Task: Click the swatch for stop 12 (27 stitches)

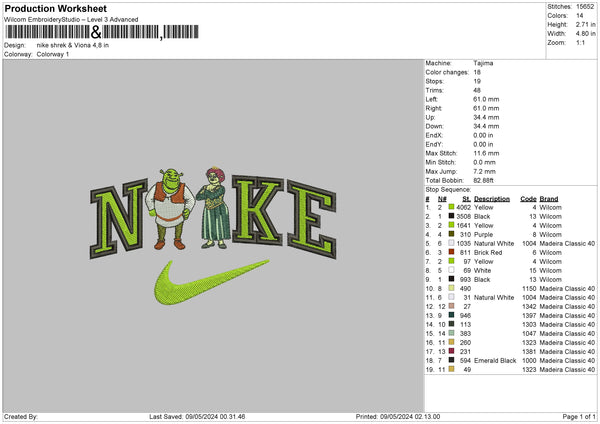Action: [x=452, y=307]
